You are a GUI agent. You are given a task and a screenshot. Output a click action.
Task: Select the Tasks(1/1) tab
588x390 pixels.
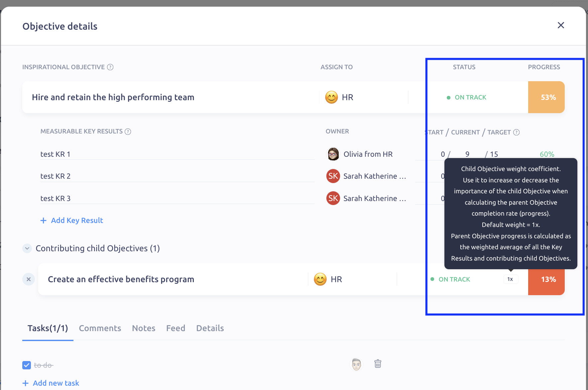48,328
